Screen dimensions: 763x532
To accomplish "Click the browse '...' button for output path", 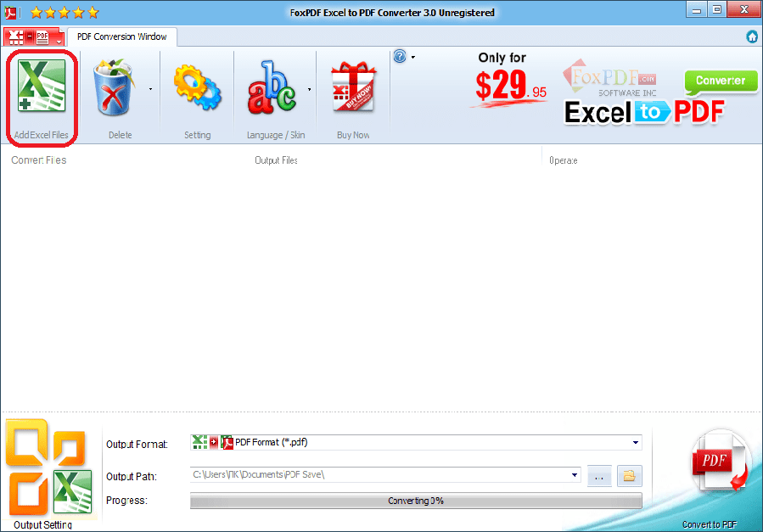I will (598, 476).
